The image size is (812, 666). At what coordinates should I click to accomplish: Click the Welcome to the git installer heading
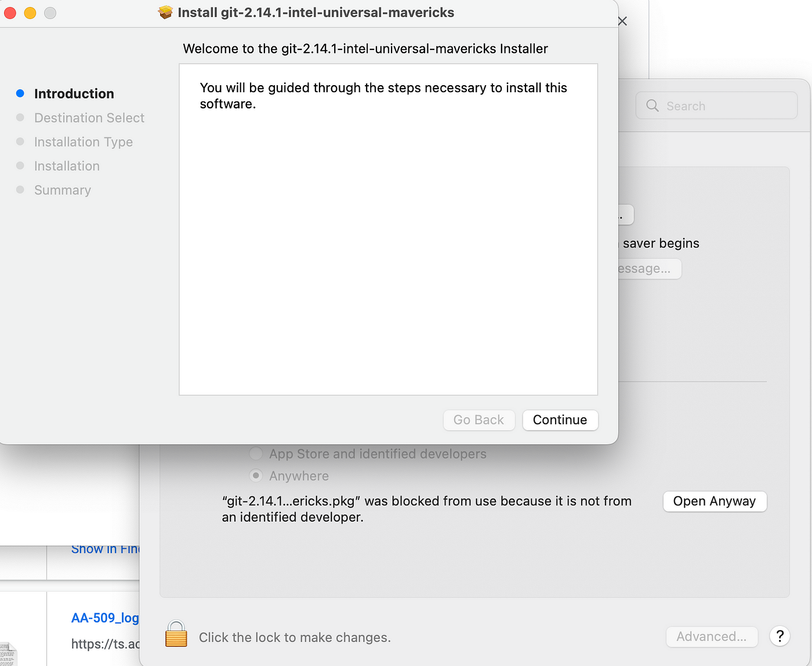[365, 49]
